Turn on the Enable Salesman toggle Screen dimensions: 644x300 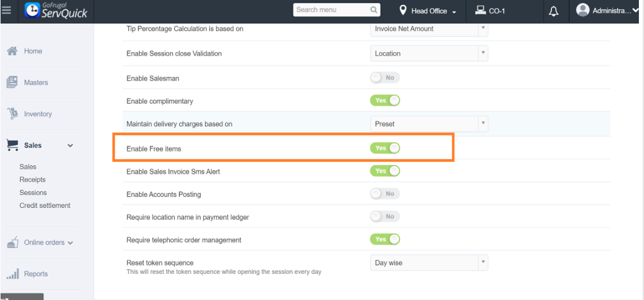[385, 78]
